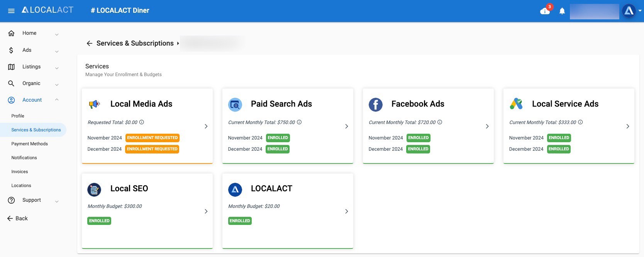
Task: Click the Facebook Ads card title
Action: (418, 104)
